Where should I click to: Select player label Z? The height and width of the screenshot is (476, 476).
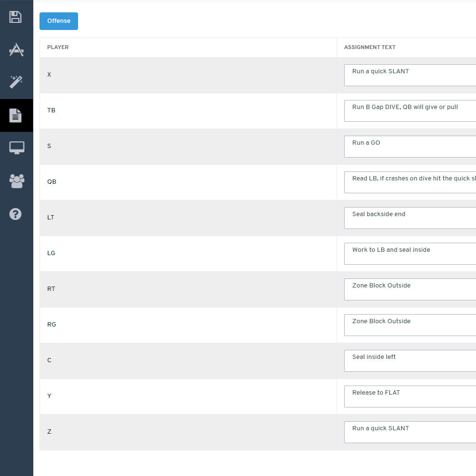pos(49,431)
